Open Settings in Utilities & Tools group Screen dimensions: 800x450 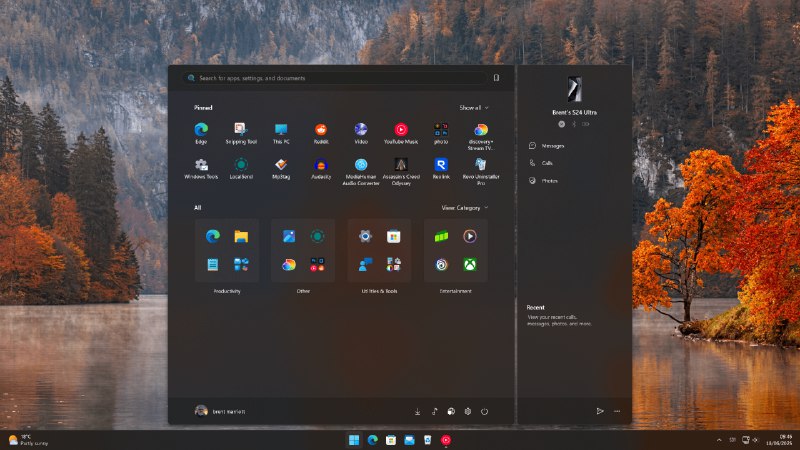tap(365, 236)
